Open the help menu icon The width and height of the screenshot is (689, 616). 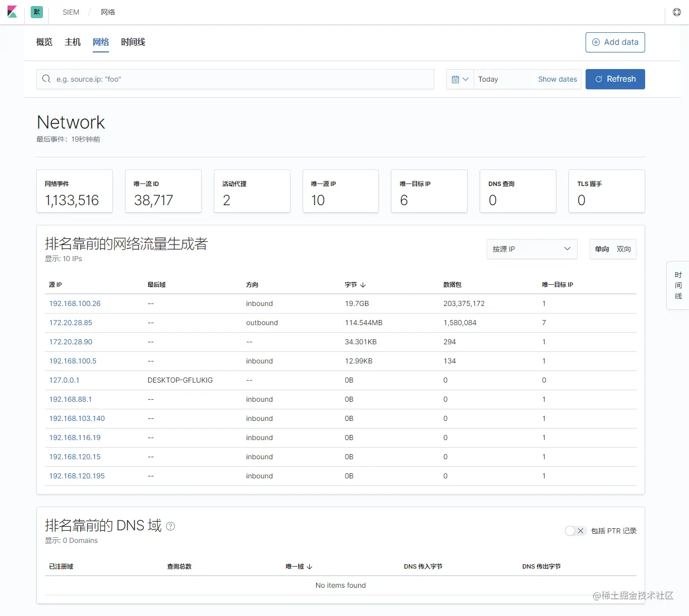(677, 12)
